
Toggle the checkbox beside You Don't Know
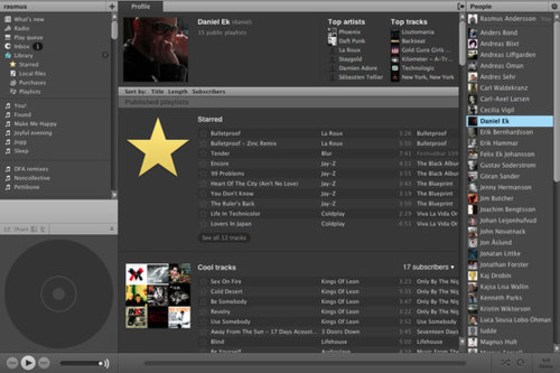click(203, 194)
